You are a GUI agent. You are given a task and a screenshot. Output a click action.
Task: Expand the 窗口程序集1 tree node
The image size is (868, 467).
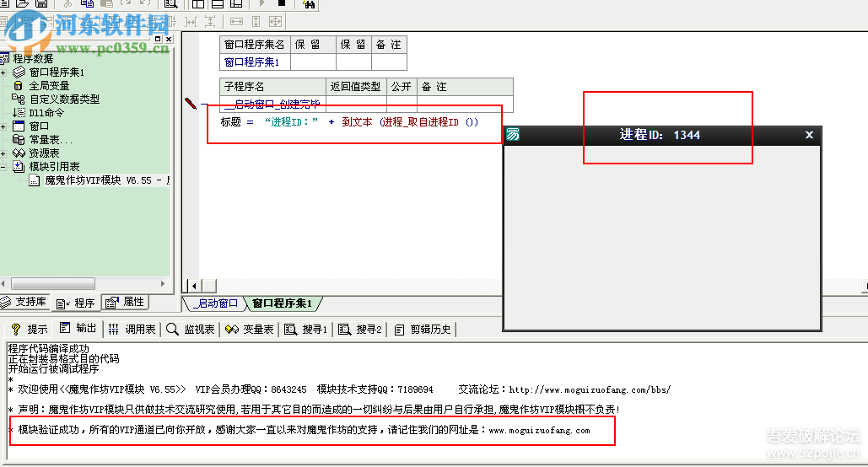click(x=3, y=72)
